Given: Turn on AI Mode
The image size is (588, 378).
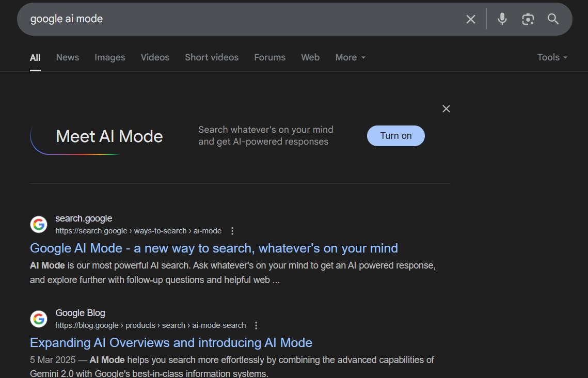Looking at the screenshot, I should [395, 136].
